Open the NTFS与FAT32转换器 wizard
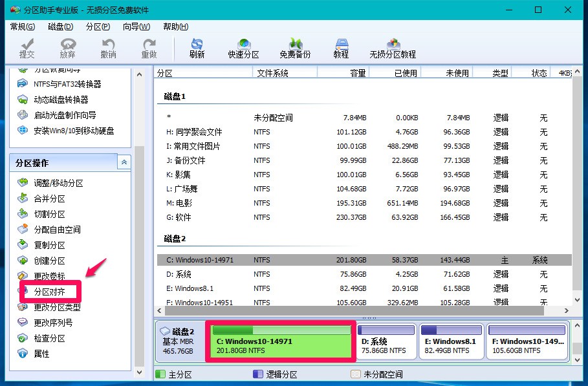Viewport: 588px width, 386px height. tap(60, 84)
